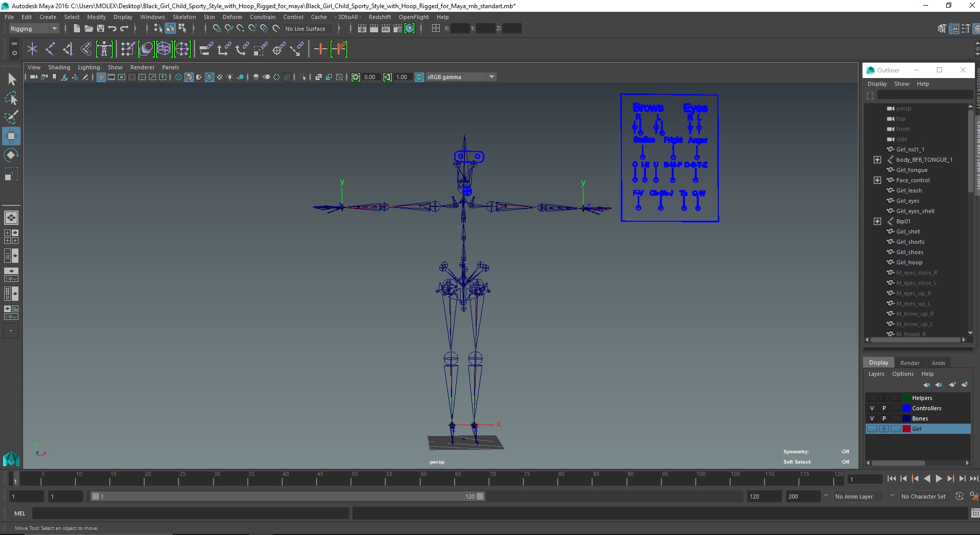Toggle visibility box of Helpers layer
980x535 pixels.
tap(872, 398)
